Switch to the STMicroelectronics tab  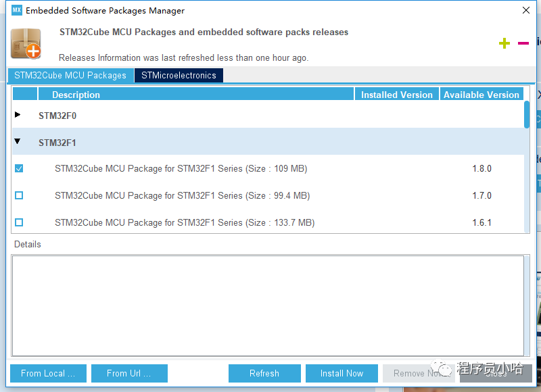pyautogui.click(x=179, y=75)
